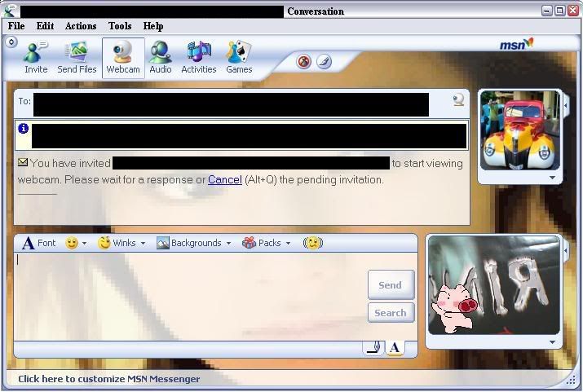Click inside the message typing area

(x=190, y=296)
